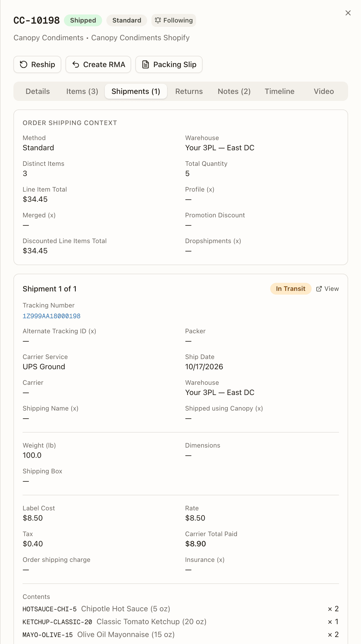
Task: Open the Returns tab
Action: (x=189, y=91)
